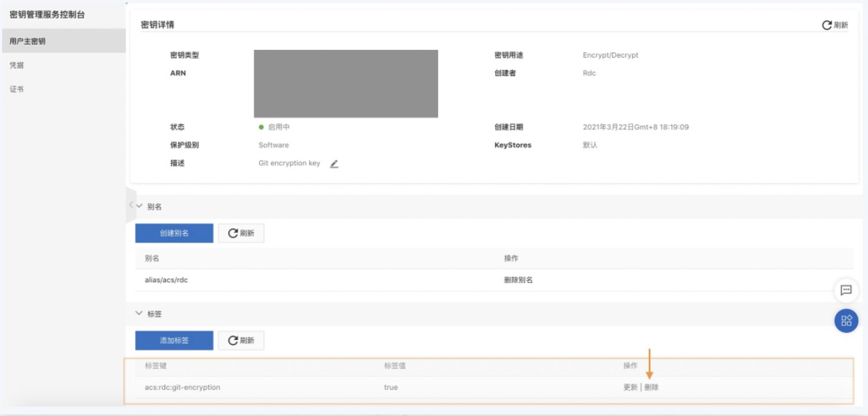Delete the alias/acs/rdc alias via 删除别名
Viewport: 868px width, 416px height.
tap(518, 281)
